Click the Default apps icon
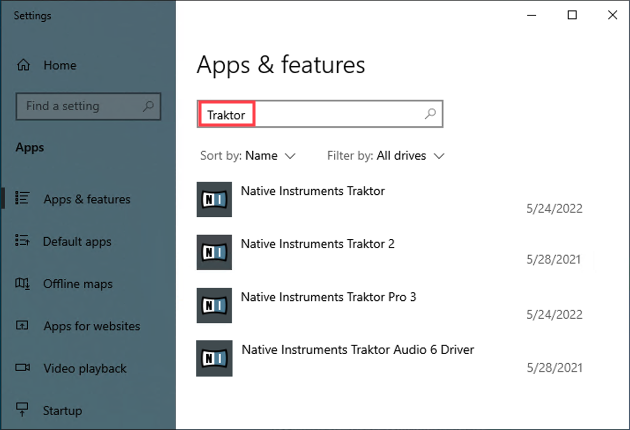Image resolution: width=630 pixels, height=430 pixels. coord(22,240)
